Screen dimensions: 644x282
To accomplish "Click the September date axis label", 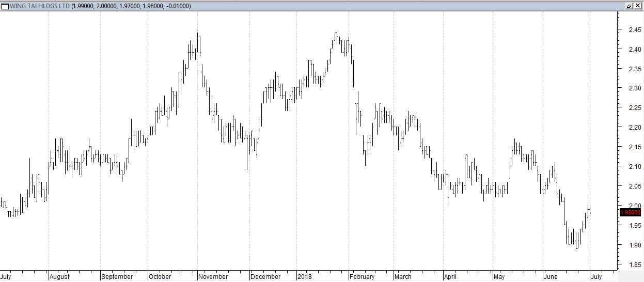I will (x=117, y=277).
